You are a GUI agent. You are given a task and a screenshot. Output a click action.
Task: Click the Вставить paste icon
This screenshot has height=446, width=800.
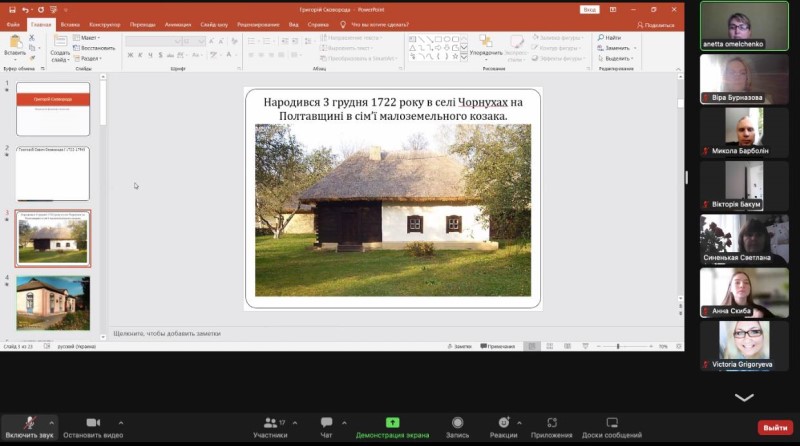point(15,45)
